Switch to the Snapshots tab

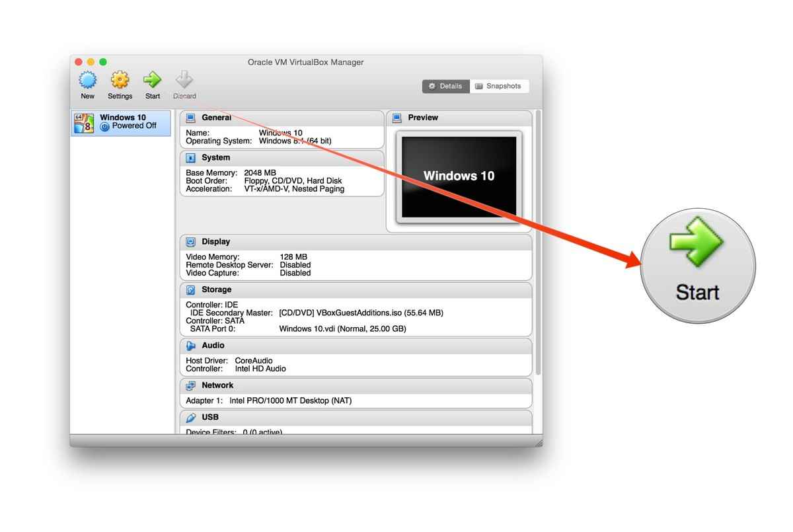[499, 86]
